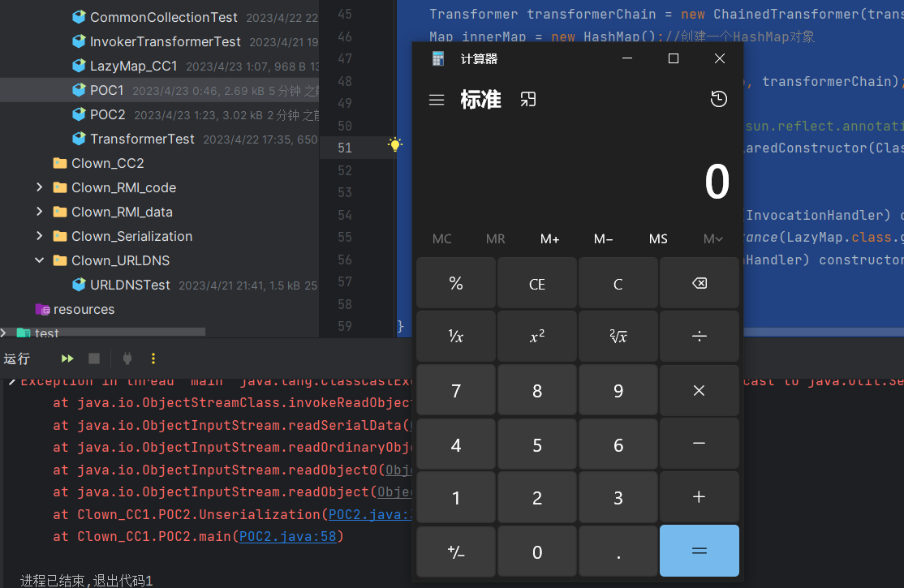This screenshot has width=904, height=588.
Task: Open the calculator hamburger navigation menu
Action: click(437, 100)
